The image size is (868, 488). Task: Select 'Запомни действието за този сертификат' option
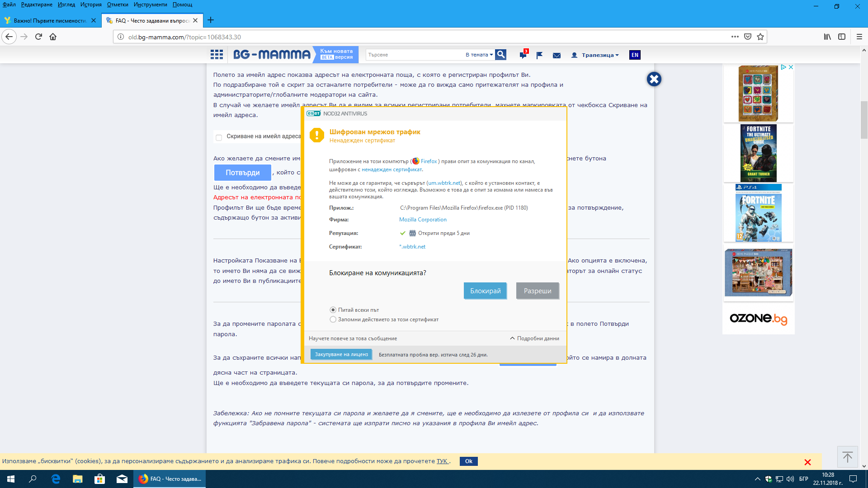(333, 319)
